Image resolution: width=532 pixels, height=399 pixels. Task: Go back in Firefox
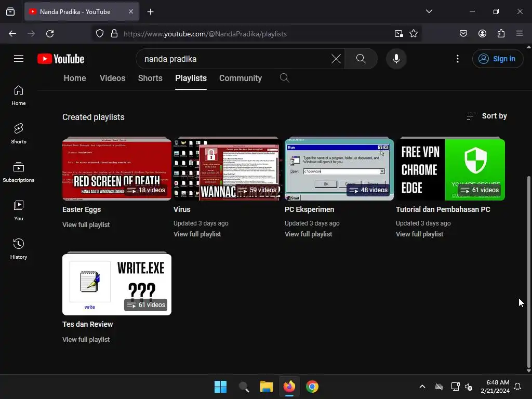point(12,34)
